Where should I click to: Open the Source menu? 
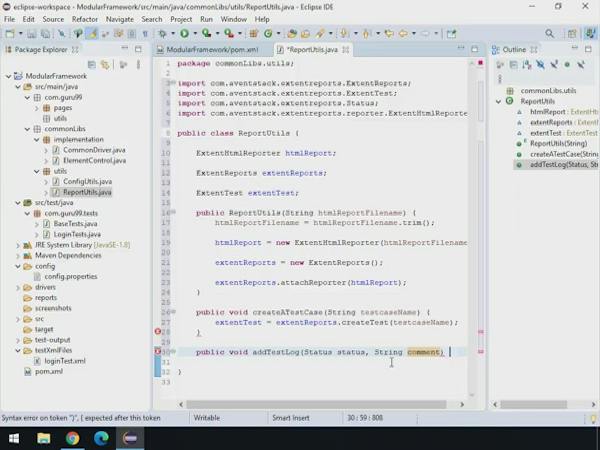point(53,19)
